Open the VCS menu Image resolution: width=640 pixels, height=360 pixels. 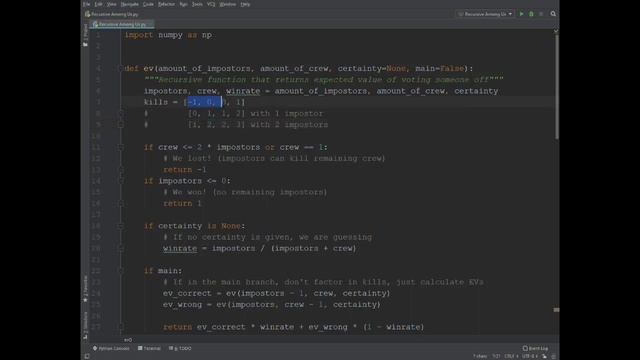pos(211,4)
